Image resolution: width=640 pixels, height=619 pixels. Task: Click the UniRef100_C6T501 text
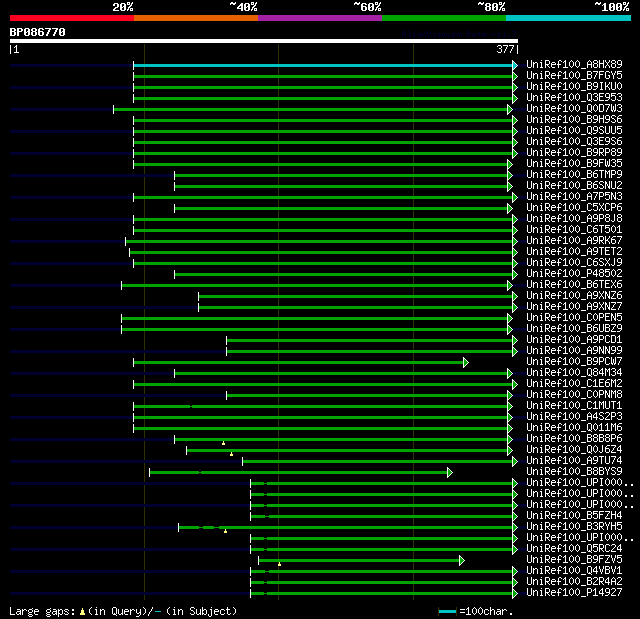574,230
